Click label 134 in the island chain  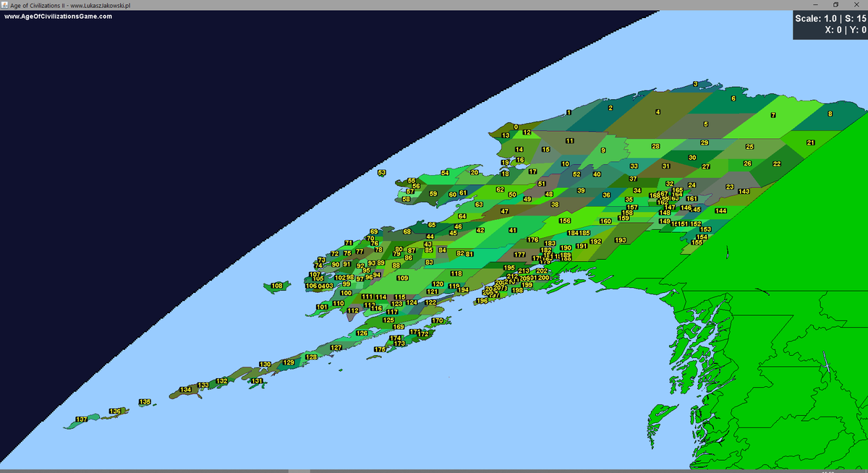pyautogui.click(x=186, y=390)
